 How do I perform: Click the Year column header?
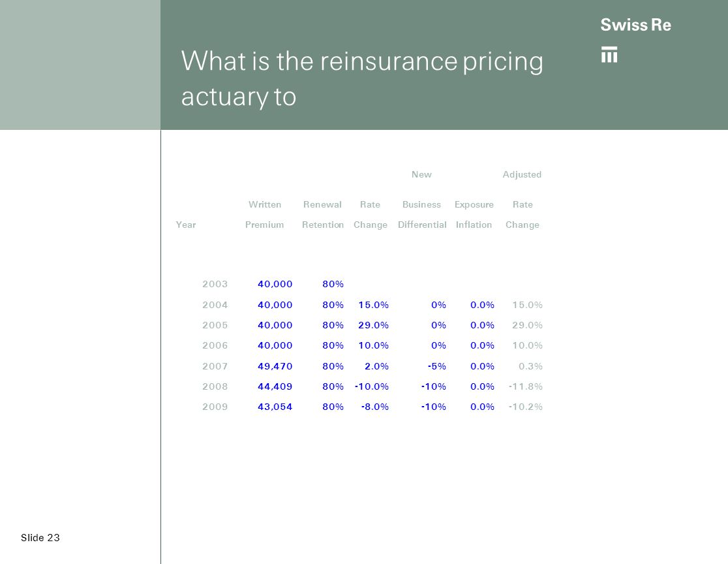coord(186,225)
